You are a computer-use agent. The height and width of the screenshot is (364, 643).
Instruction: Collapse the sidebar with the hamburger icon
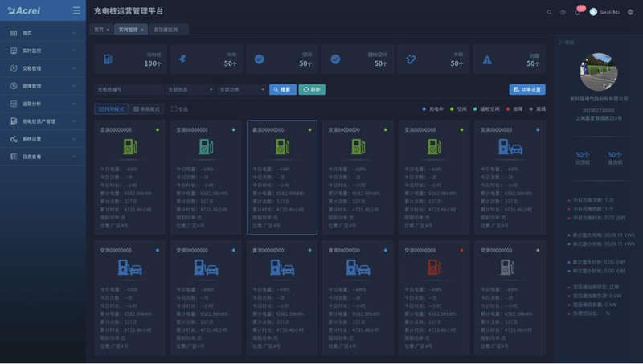tap(76, 10)
